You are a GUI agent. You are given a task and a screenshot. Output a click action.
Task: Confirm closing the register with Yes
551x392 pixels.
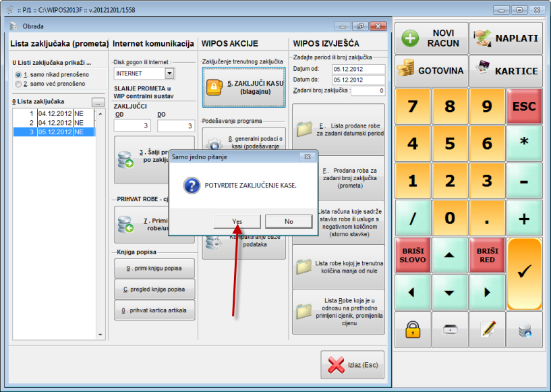point(237,221)
